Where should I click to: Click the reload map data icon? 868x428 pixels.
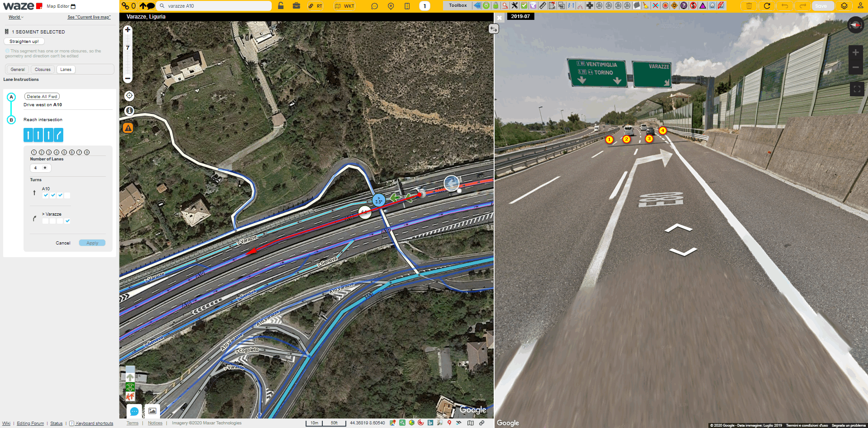pyautogui.click(x=767, y=6)
